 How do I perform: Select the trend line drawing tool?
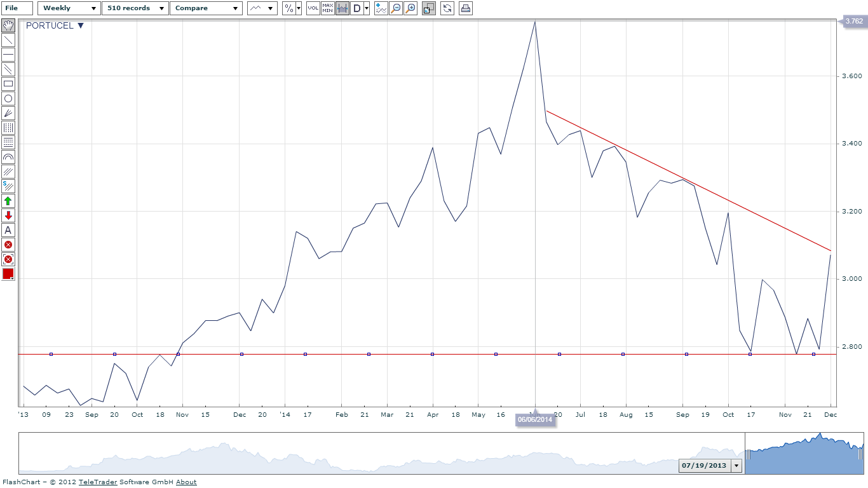[8, 40]
